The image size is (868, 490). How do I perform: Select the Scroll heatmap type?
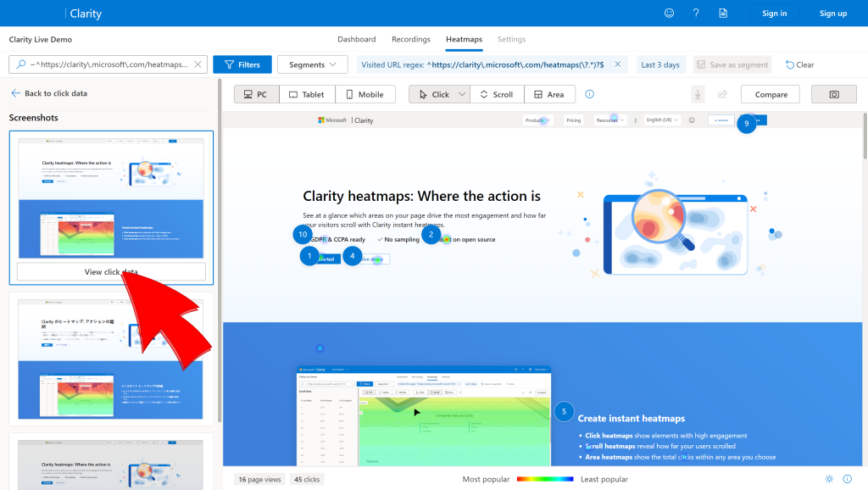point(497,95)
